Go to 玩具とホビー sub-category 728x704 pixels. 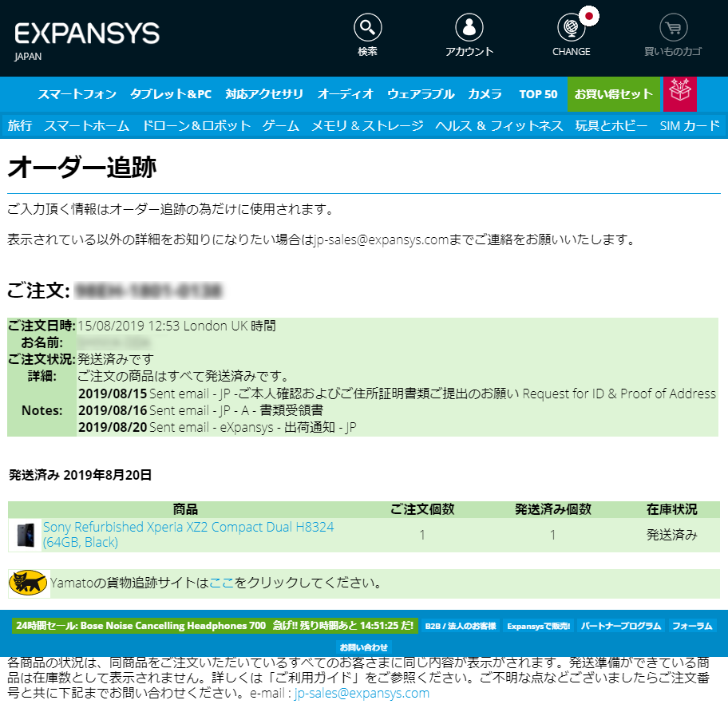pos(611,125)
